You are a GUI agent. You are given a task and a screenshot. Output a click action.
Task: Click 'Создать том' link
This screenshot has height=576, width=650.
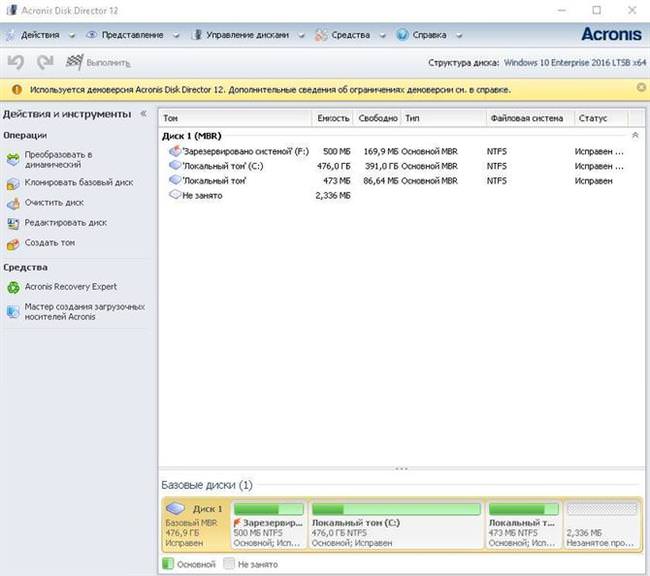pyautogui.click(x=50, y=243)
